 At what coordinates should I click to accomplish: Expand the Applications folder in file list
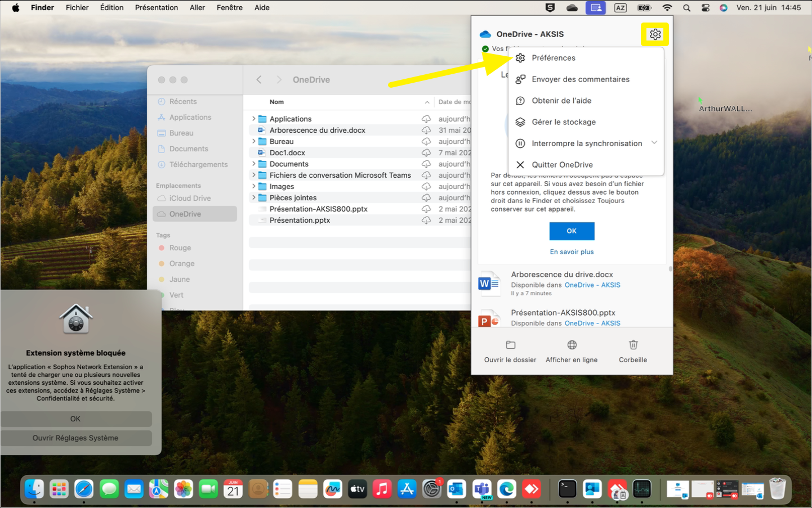coord(253,119)
